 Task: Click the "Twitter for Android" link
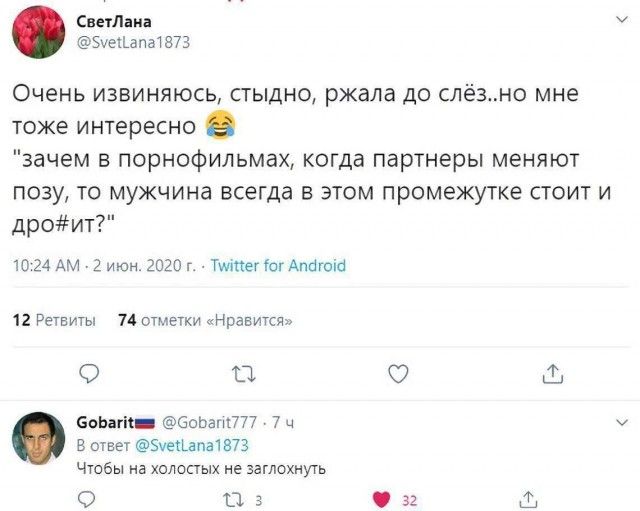click(278, 265)
